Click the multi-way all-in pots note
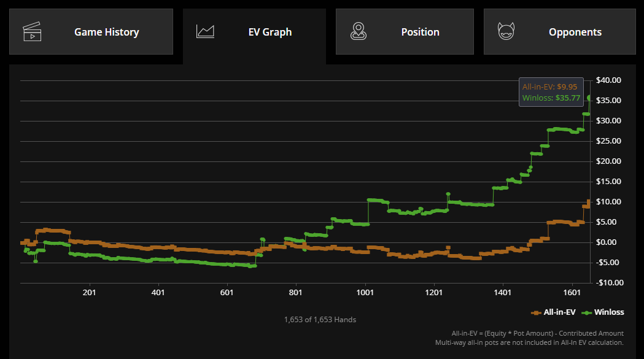644x359 pixels. pos(529,342)
